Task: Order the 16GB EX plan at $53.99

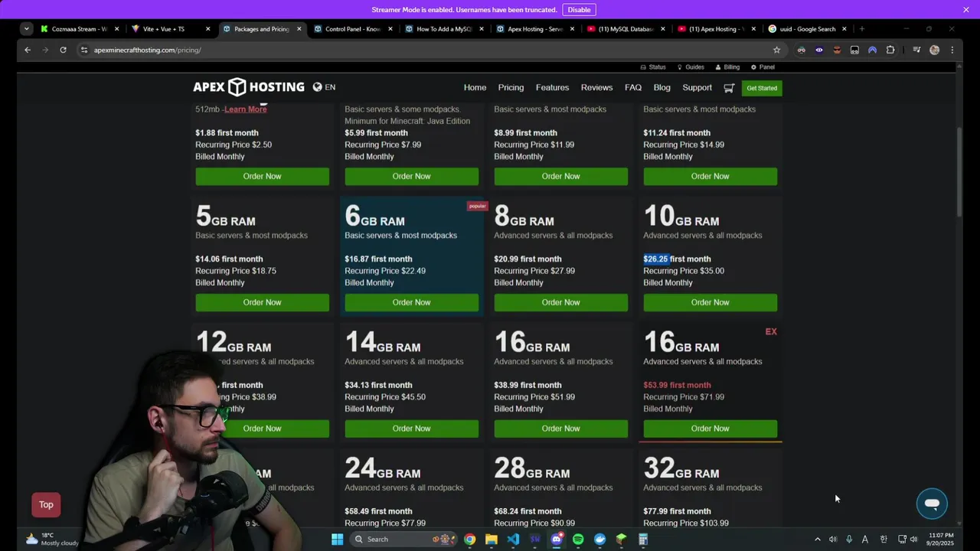Action: tap(710, 429)
